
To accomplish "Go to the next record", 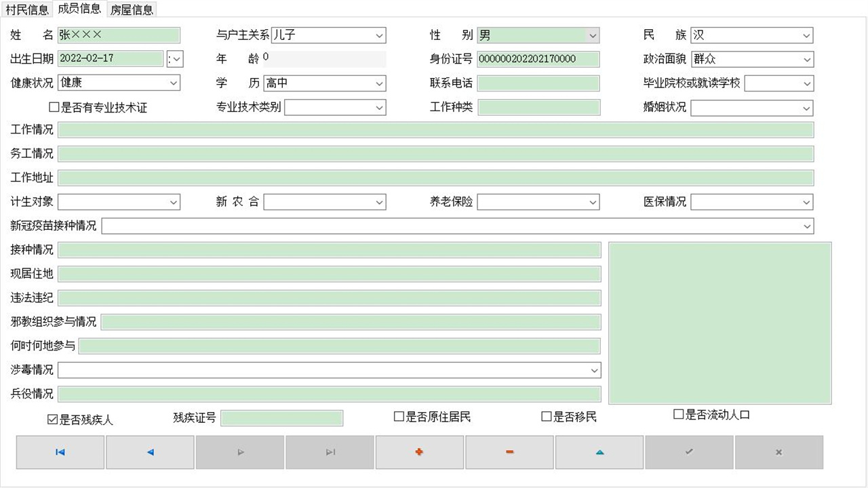I will click(239, 452).
